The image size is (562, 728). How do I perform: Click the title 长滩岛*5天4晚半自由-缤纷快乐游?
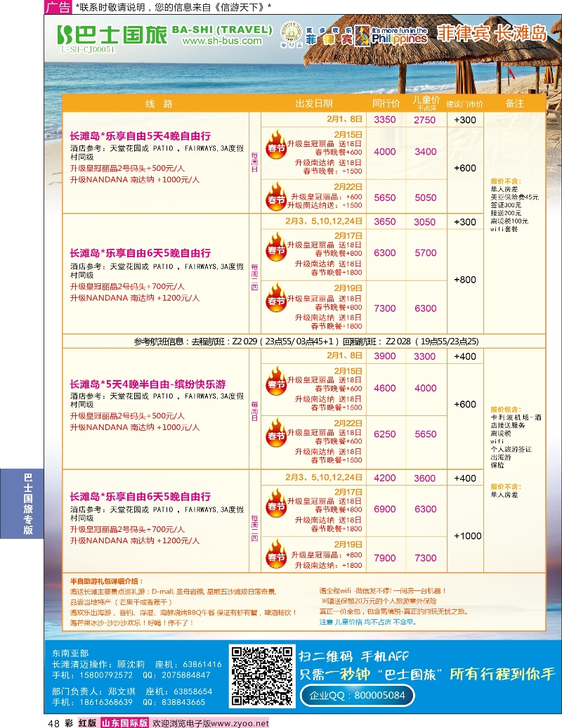[x=148, y=384]
